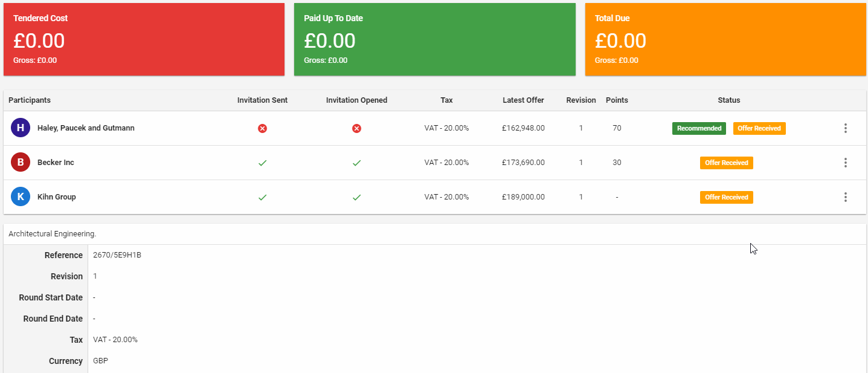Open the orange Total Due card
Screen dimensions: 868x373
pos(725,39)
